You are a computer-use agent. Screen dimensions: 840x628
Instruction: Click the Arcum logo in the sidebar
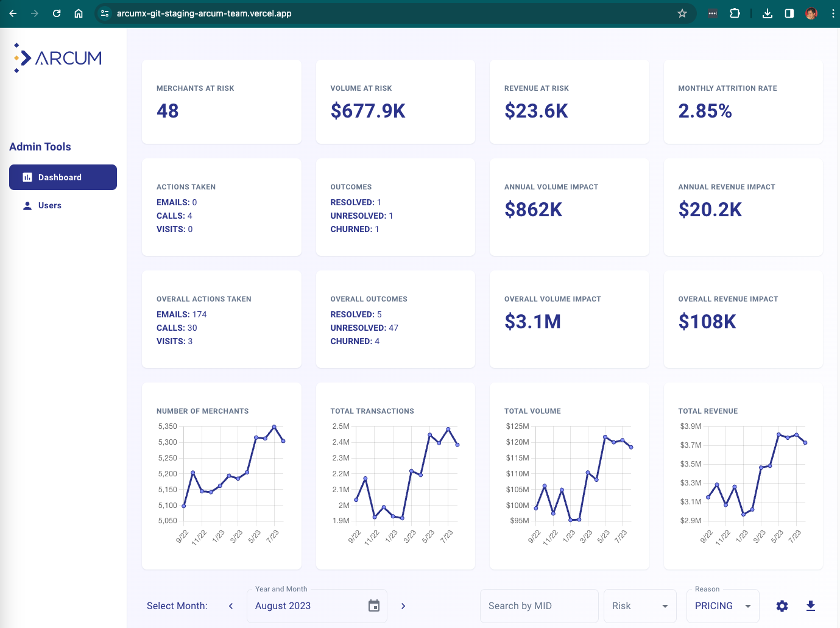pos(57,57)
